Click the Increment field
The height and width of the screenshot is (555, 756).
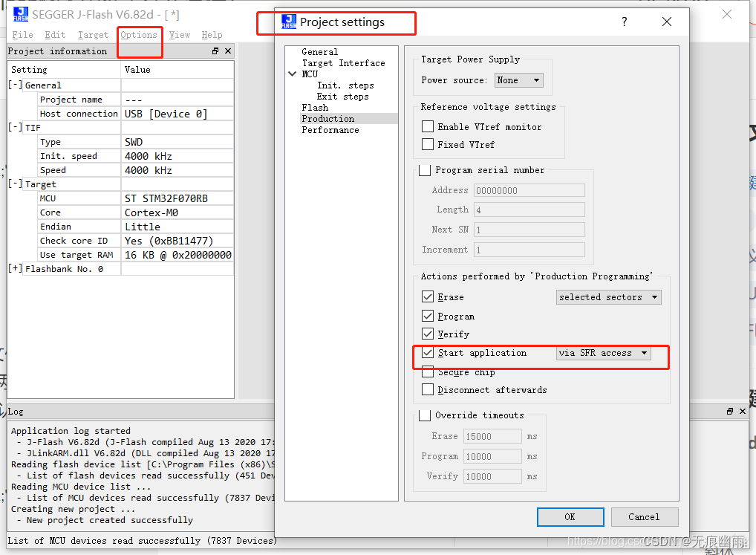(529, 250)
